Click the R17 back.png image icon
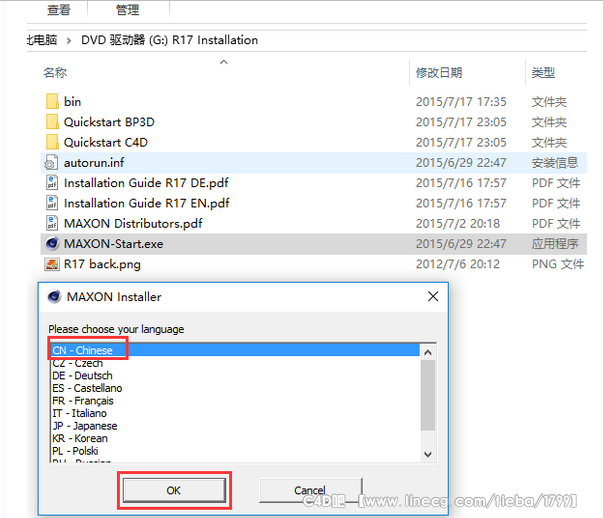The height and width of the screenshot is (518, 603). click(x=52, y=264)
